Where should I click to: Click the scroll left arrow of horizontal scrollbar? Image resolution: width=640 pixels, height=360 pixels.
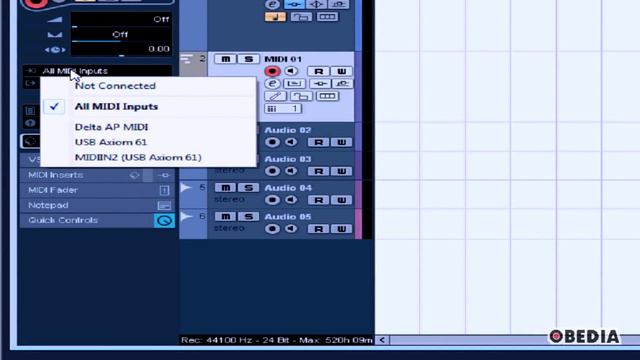tap(382, 340)
